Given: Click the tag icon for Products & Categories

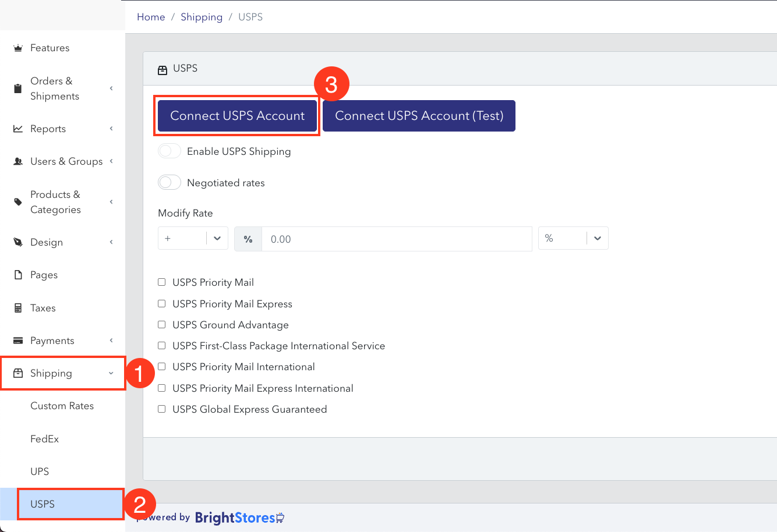Looking at the screenshot, I should [18, 202].
